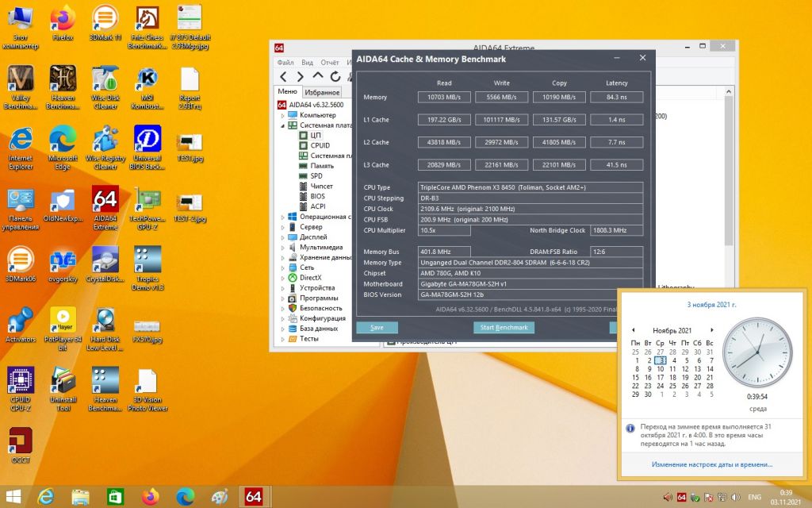Expand the Тесты tree node

[283, 338]
